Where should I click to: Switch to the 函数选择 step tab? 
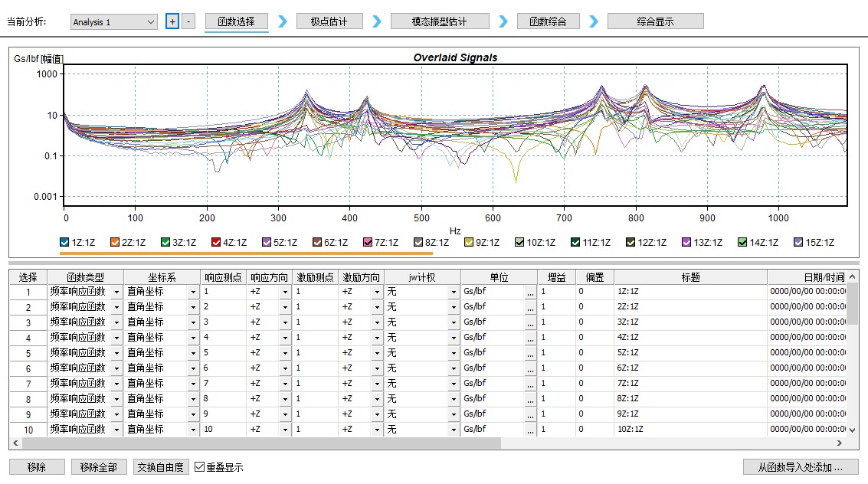237,21
